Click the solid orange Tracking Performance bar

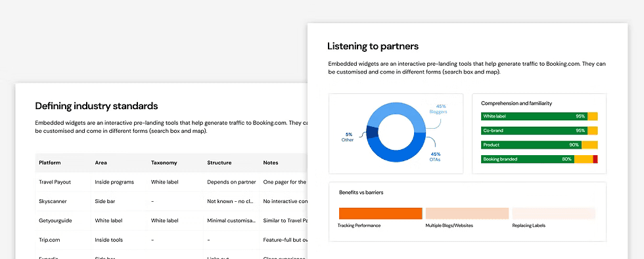[380, 214]
